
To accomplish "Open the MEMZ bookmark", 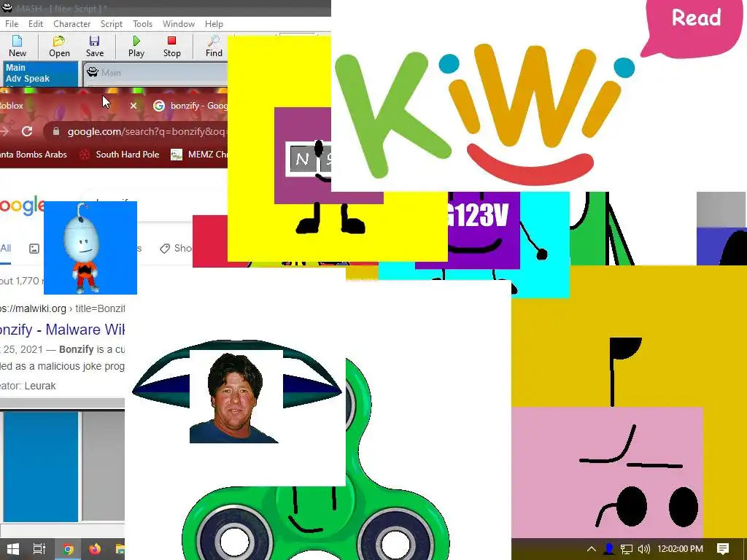I will click(x=199, y=155).
